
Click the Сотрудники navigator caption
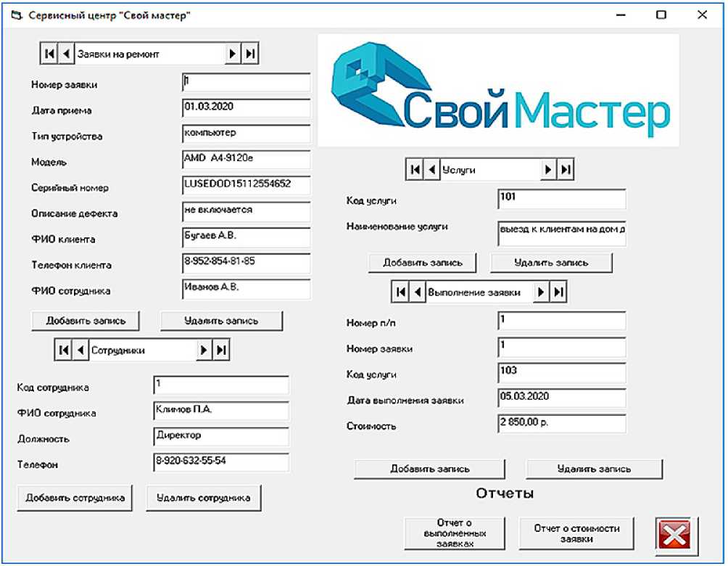(118, 350)
